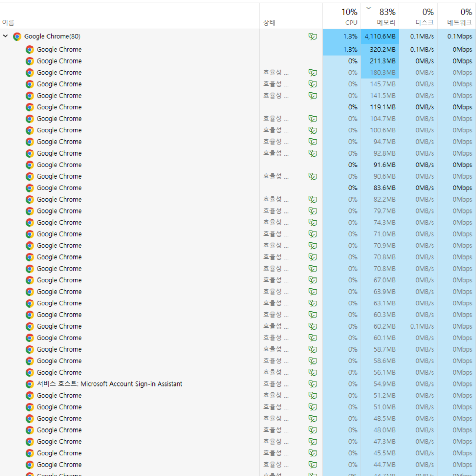Select the 서비스 호스트: Microsoft Account Sign-in Assistant process

click(110, 384)
